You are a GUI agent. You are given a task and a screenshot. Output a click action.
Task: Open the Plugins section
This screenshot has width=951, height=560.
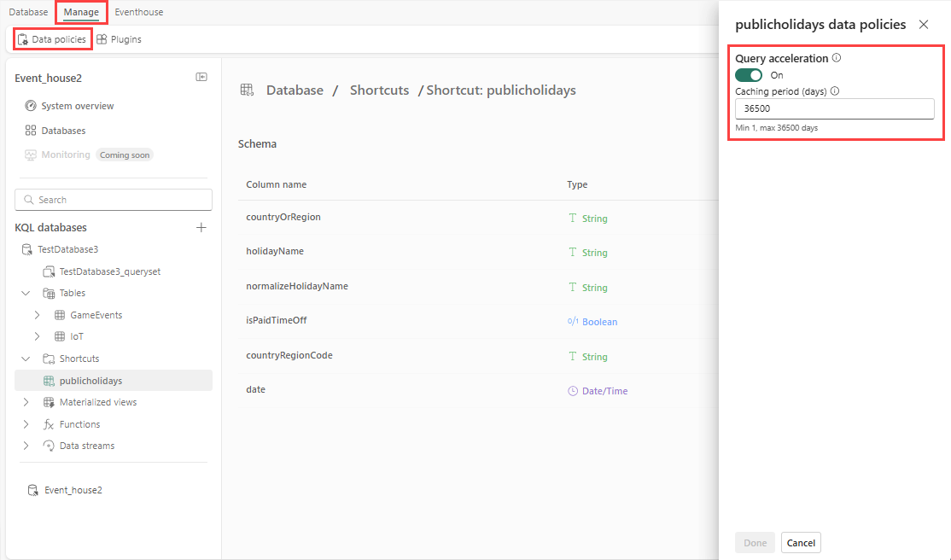pos(119,38)
